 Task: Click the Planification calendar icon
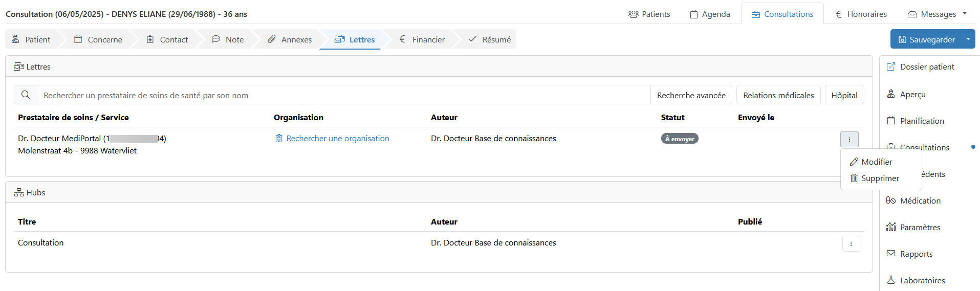[x=891, y=121]
